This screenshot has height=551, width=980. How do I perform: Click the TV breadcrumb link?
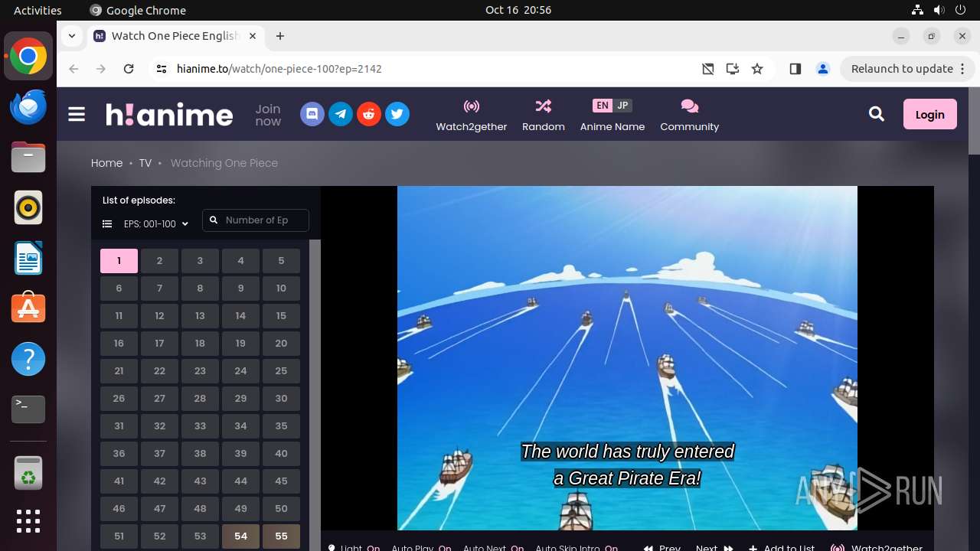pyautogui.click(x=145, y=163)
